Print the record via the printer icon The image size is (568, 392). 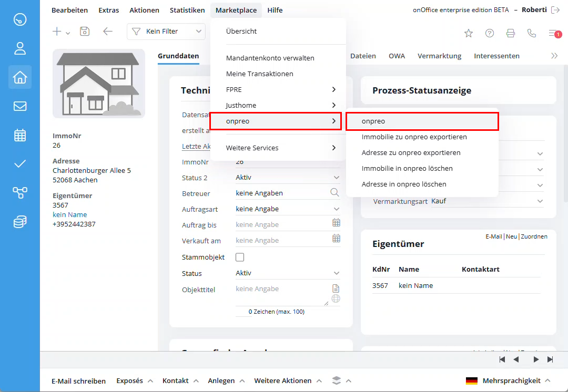tap(510, 33)
